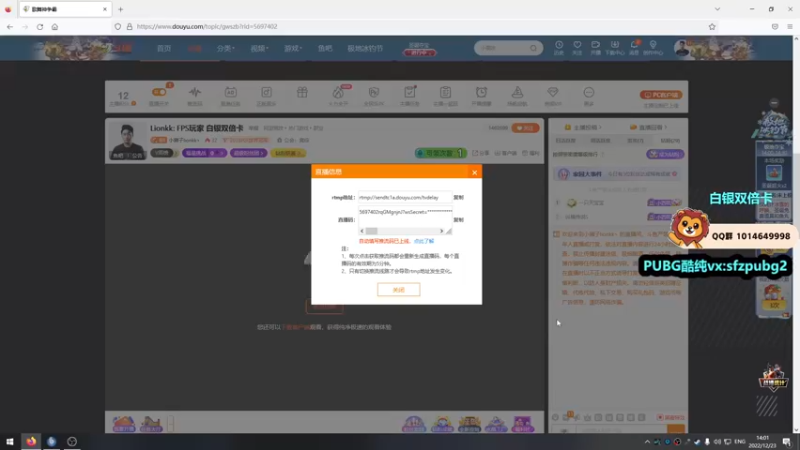Viewport: 800px width, 450px height.
Task: Open the 首页 nav item
Action: click(x=164, y=48)
